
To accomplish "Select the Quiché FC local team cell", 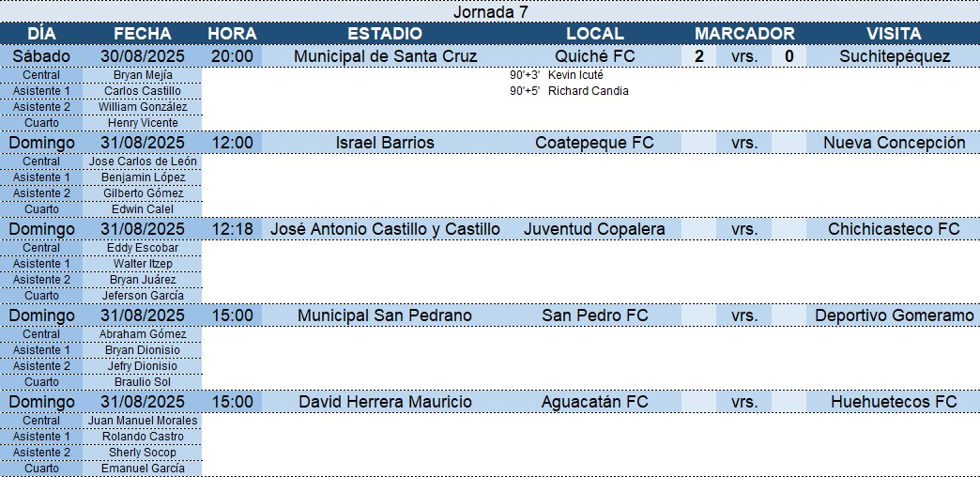I will 594,56.
